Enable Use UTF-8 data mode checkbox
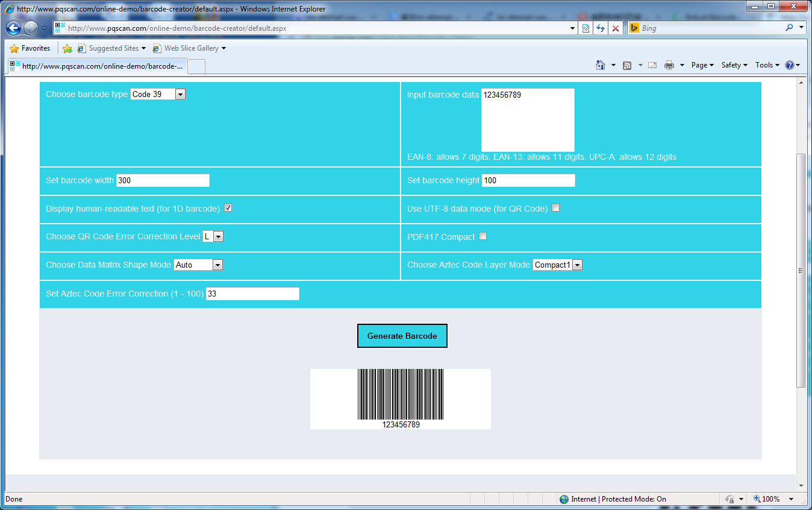This screenshot has height=510, width=812. click(556, 208)
